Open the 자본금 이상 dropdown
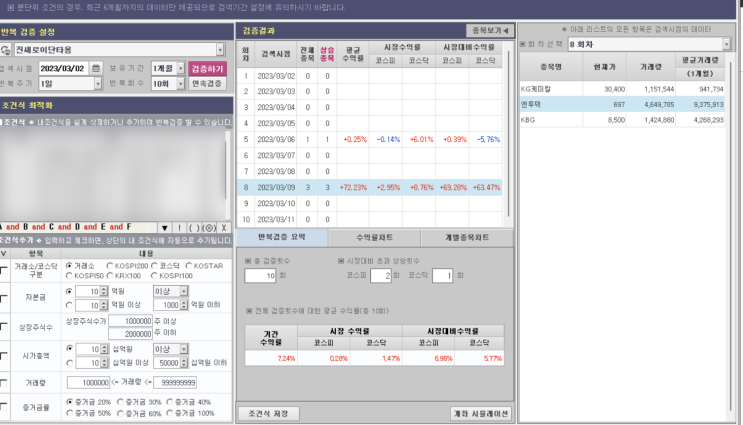This screenshot has width=743, height=425. (184, 291)
